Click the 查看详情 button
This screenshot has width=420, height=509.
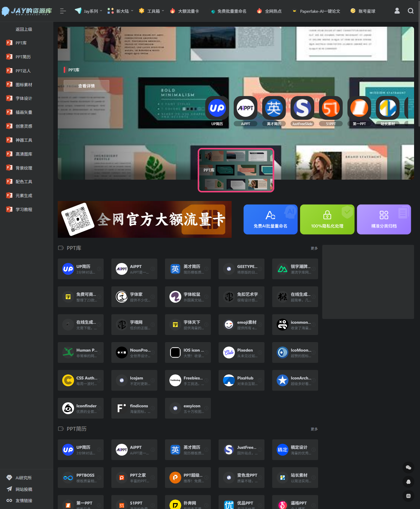click(x=86, y=86)
